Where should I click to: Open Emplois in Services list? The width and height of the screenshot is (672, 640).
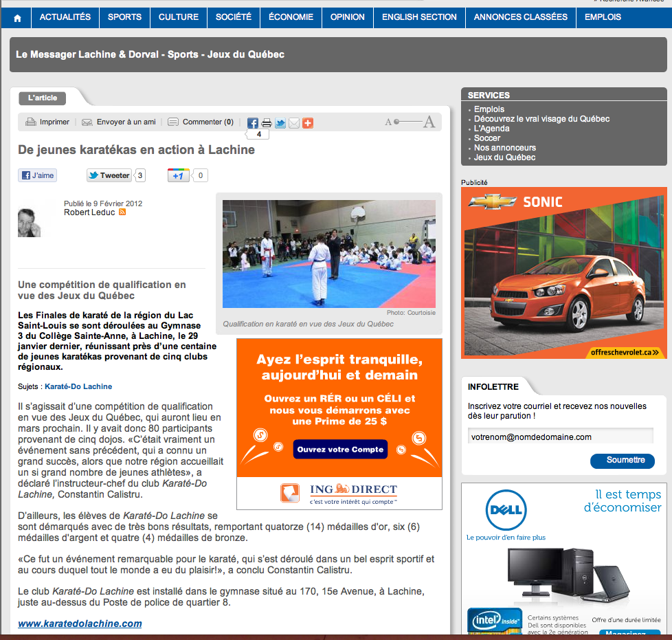click(489, 109)
